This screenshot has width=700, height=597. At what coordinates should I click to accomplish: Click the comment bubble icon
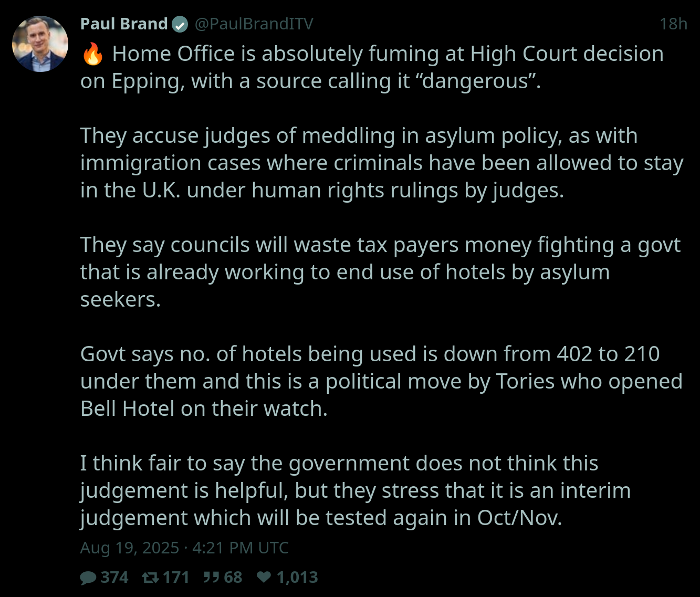88,578
